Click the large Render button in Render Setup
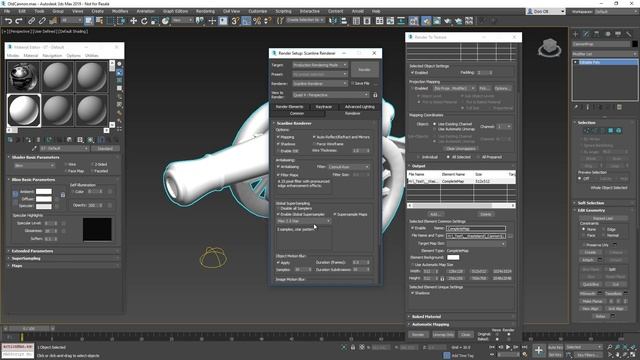The height and width of the screenshot is (360, 640). coord(364,70)
